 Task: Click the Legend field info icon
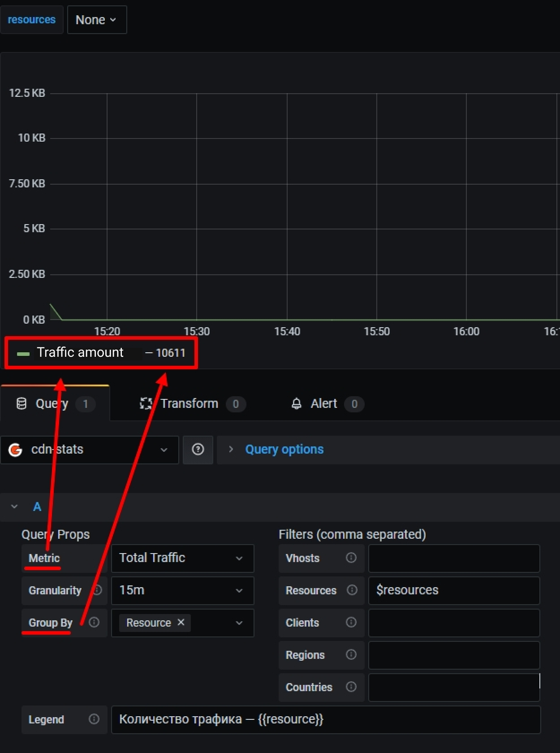pyautogui.click(x=94, y=719)
